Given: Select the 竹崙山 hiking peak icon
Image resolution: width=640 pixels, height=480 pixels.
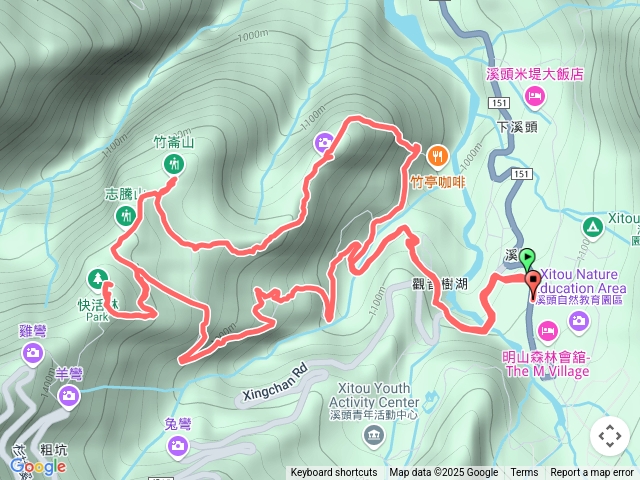Looking at the screenshot, I should click(x=174, y=164).
